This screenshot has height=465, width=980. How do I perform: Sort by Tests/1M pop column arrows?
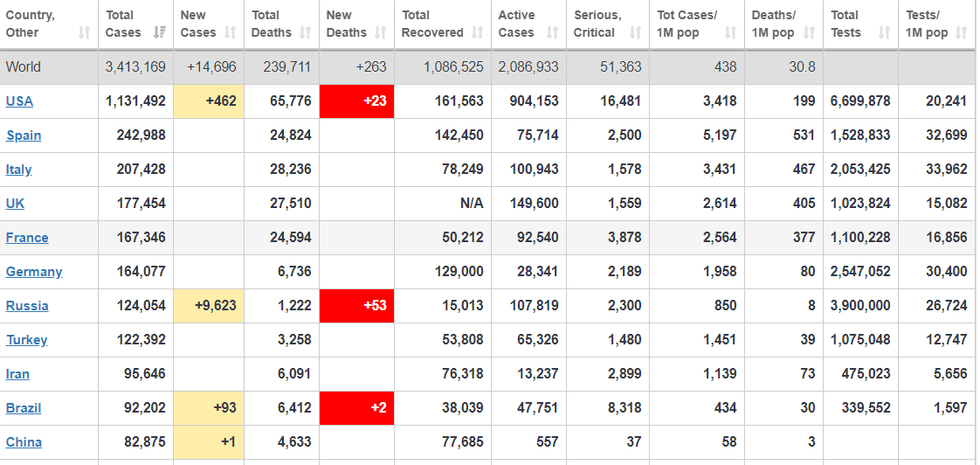coord(962,32)
